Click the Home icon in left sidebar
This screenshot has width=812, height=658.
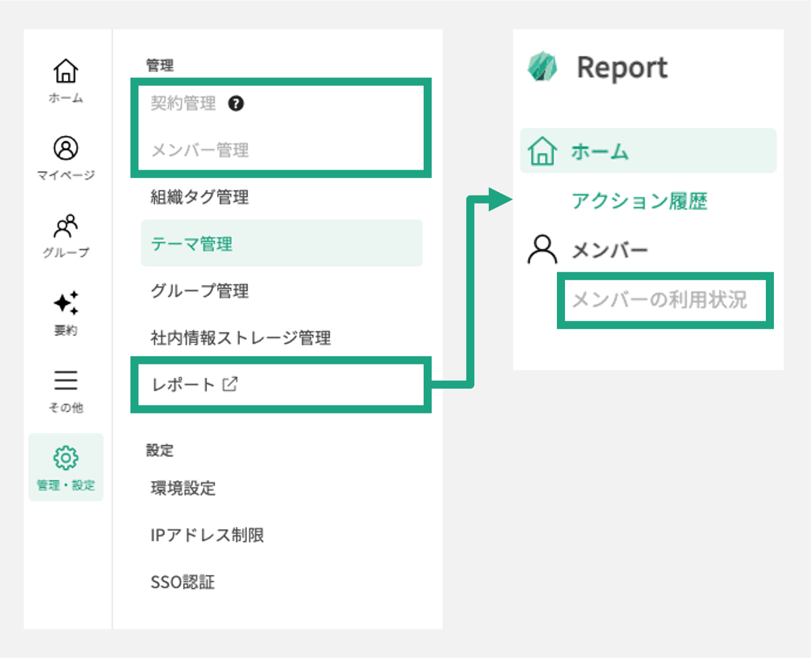click(66, 72)
